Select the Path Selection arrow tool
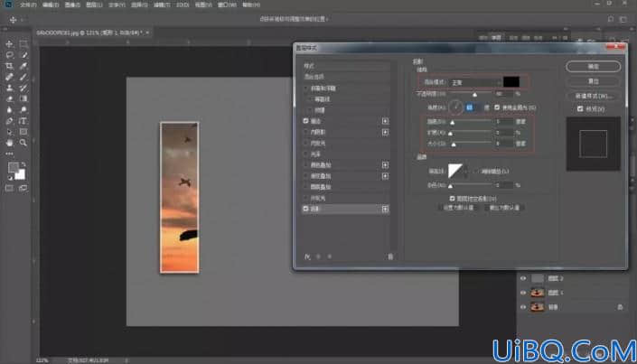Viewport: 637px width, 364px height. click(x=9, y=132)
